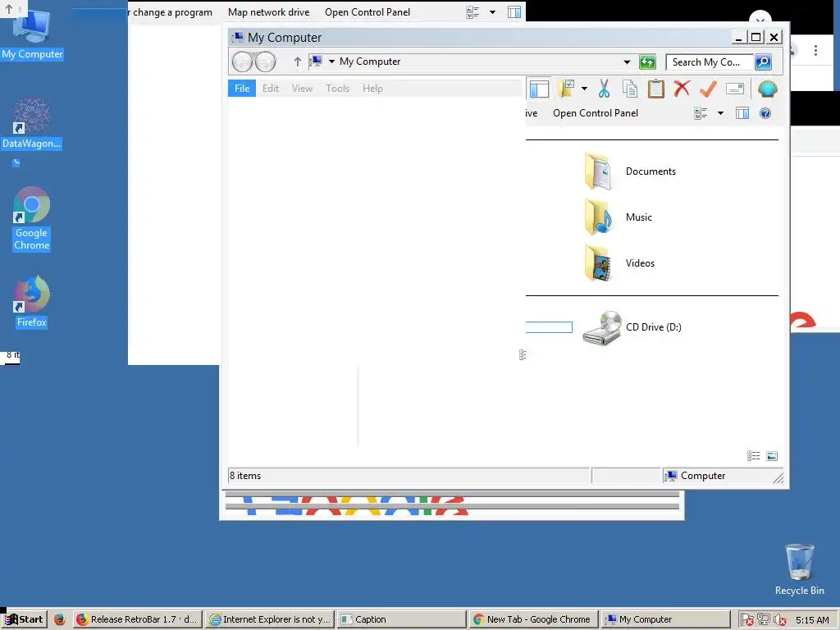Viewport: 840px width, 630px height.
Task: Select the Documents folder
Action: (630, 171)
